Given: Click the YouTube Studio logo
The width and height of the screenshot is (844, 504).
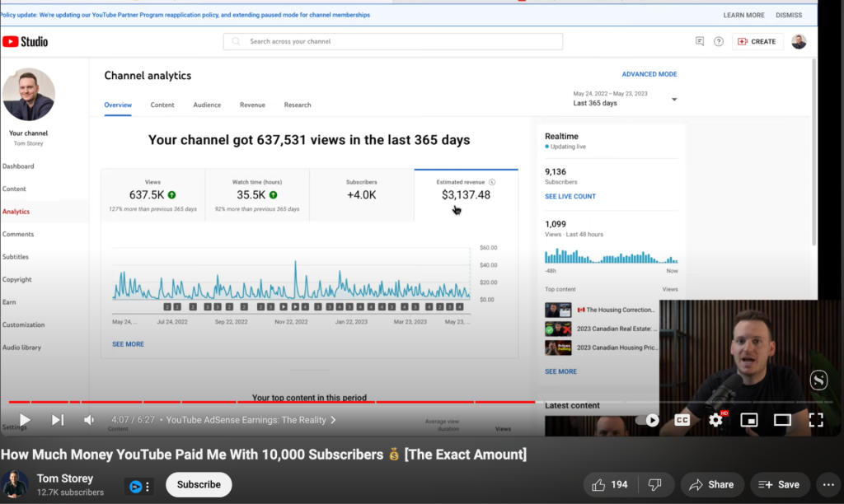Looking at the screenshot, I should [26, 40].
